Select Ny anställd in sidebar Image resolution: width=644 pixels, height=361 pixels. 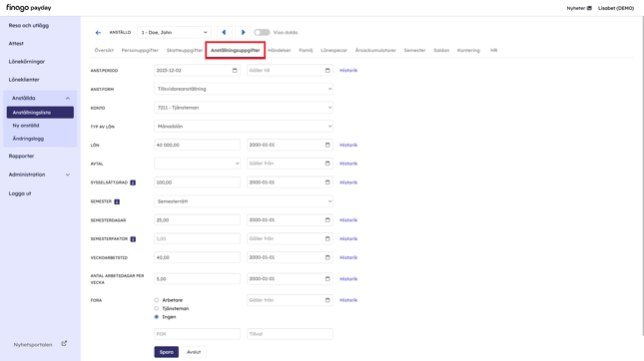tap(26, 126)
